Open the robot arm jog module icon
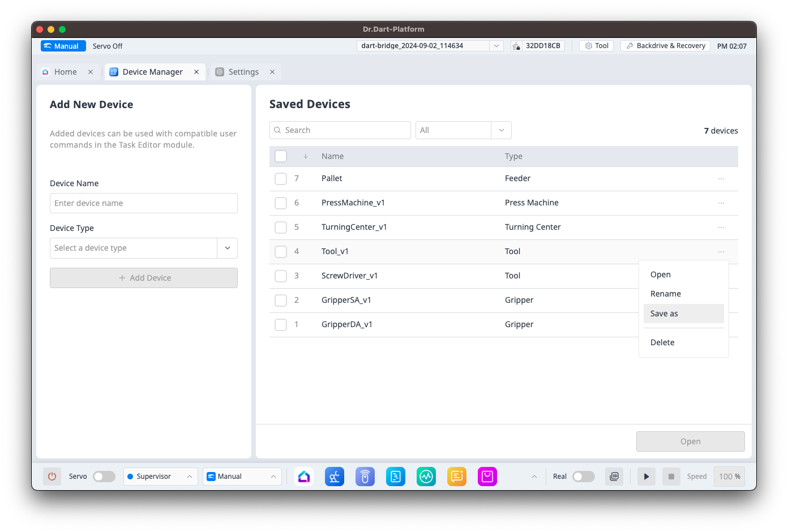788x532 pixels. pyautogui.click(x=335, y=477)
